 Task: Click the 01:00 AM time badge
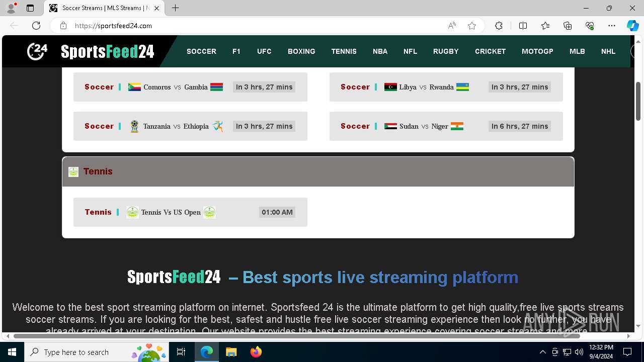click(277, 212)
